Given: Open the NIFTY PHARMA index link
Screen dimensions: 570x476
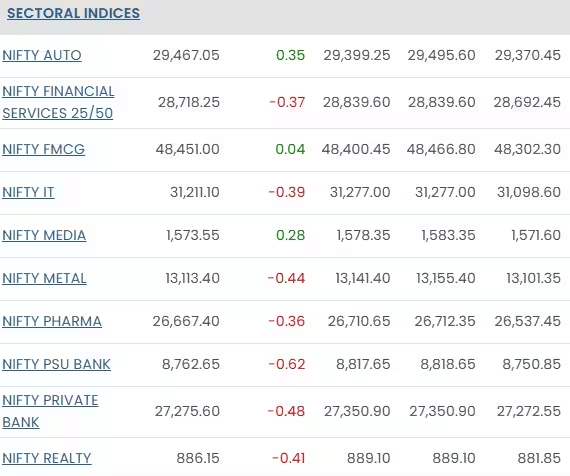Looking at the screenshot, I should click(x=52, y=321).
